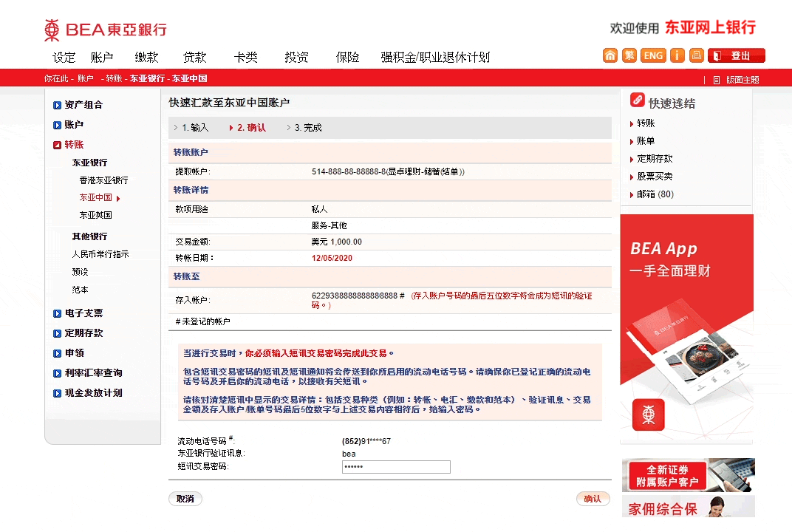The image size is (792, 532).
Task: Open 利率汇率查询 in sidebar
Action: tap(93, 373)
